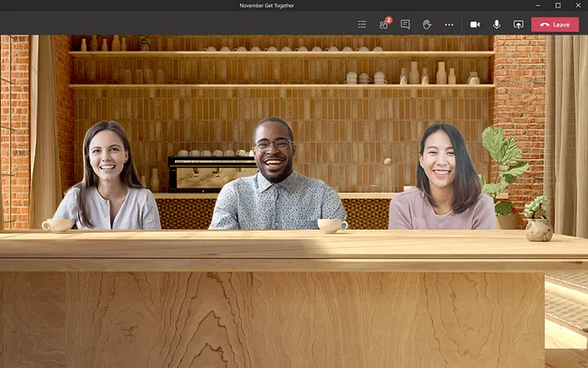Click the red Leave button
The image size is (588, 368).
coord(555,25)
